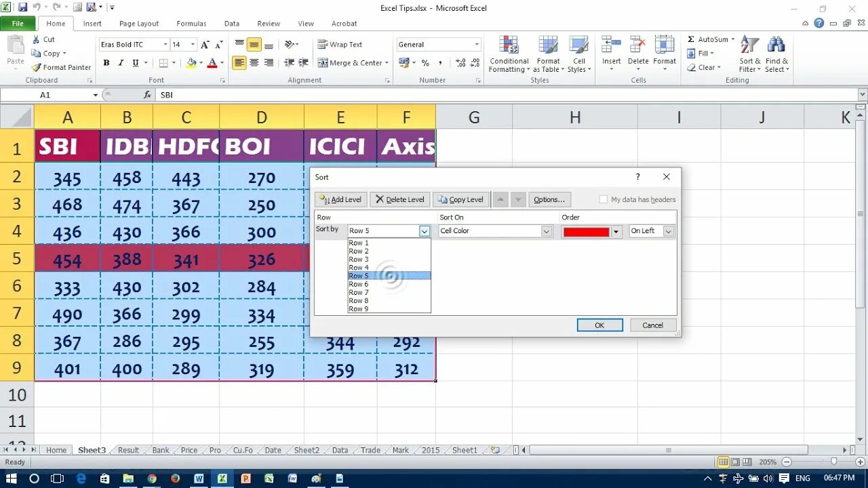
Task: Apply Percent Style number format
Action: click(425, 63)
